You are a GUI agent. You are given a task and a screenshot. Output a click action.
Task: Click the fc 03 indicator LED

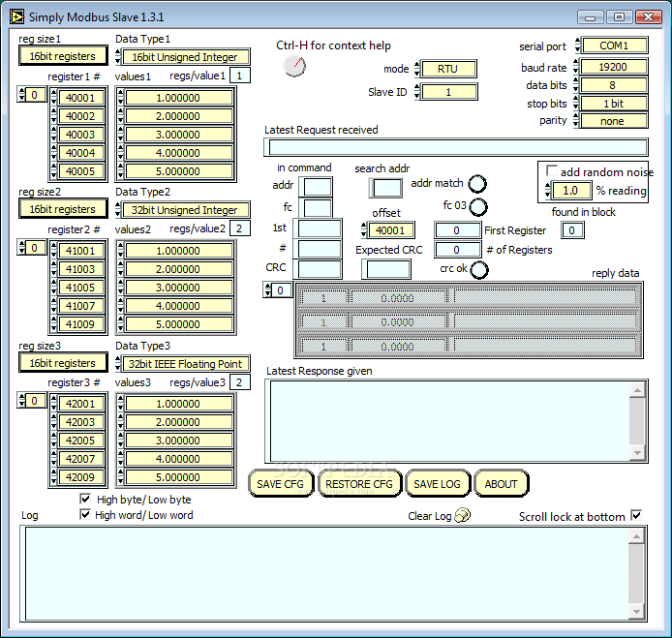[478, 207]
